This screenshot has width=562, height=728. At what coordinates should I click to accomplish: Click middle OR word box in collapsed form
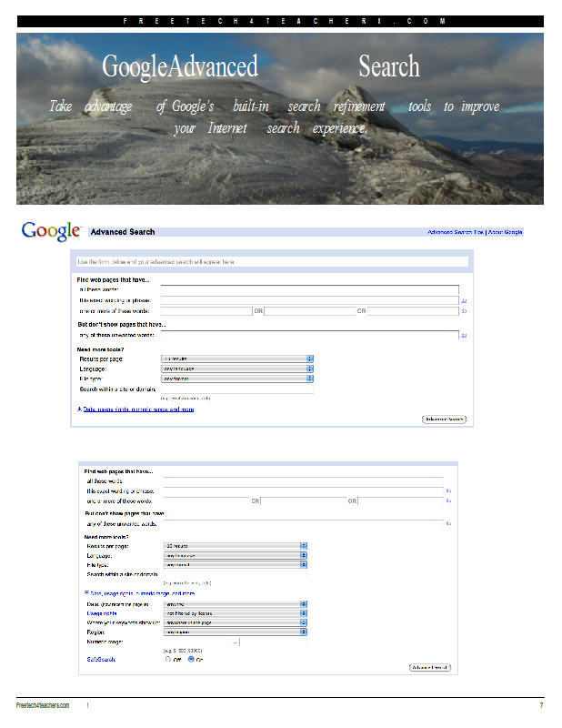tap(309, 311)
